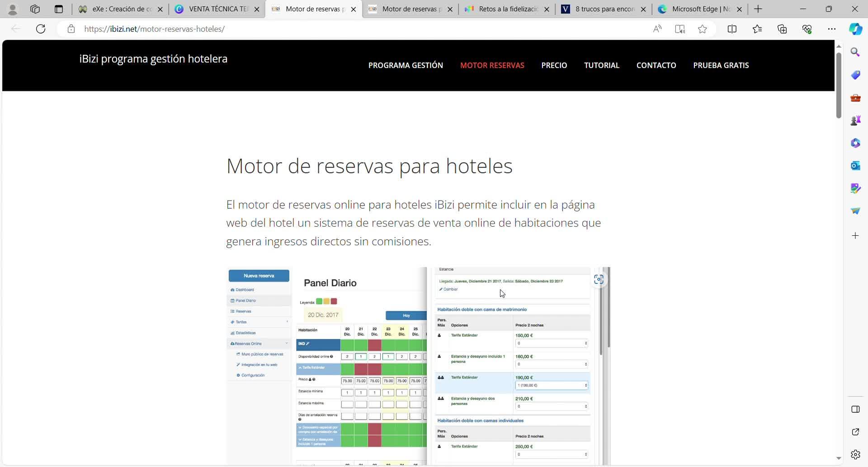Open the Shopping tag sidebar icon
The width and height of the screenshot is (868, 467).
point(855,75)
